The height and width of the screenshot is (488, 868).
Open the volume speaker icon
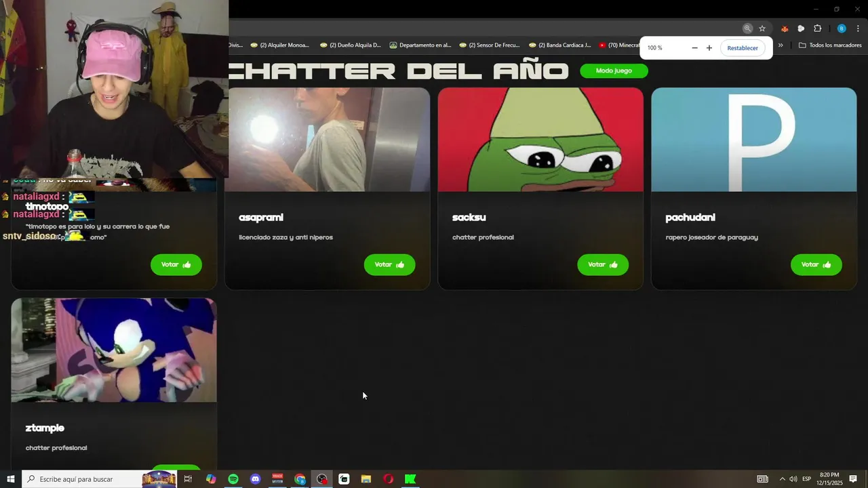[x=793, y=479]
